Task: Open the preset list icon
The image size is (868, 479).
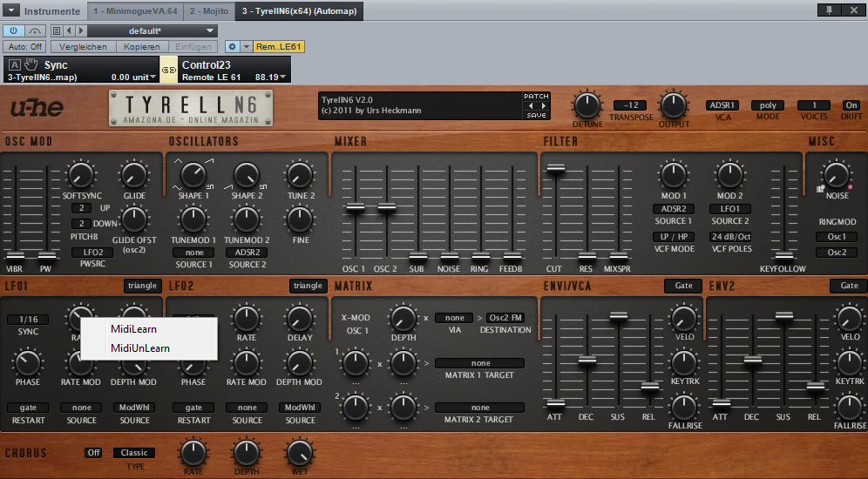Action: tap(57, 31)
